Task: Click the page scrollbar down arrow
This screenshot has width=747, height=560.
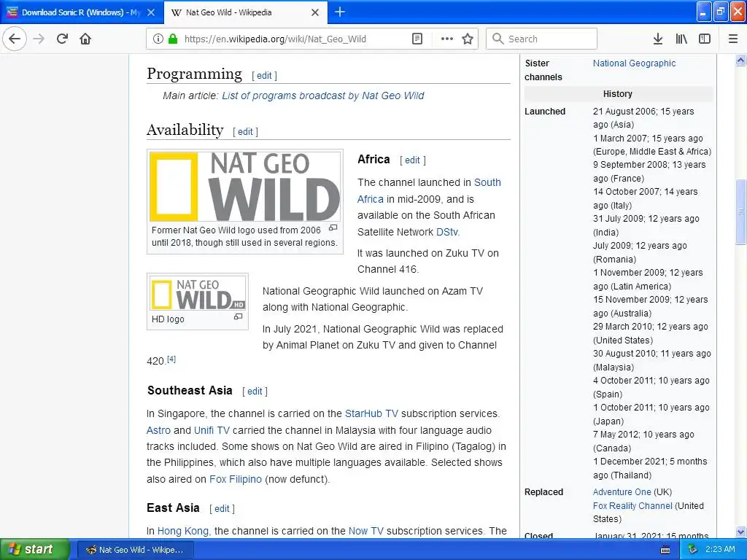Action: [740, 532]
